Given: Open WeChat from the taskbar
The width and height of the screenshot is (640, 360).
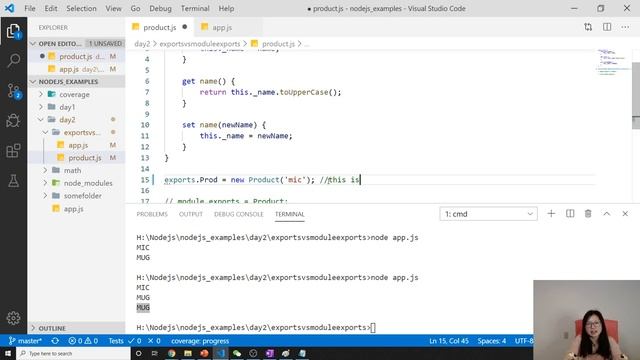Looking at the screenshot, I should (x=237, y=353).
